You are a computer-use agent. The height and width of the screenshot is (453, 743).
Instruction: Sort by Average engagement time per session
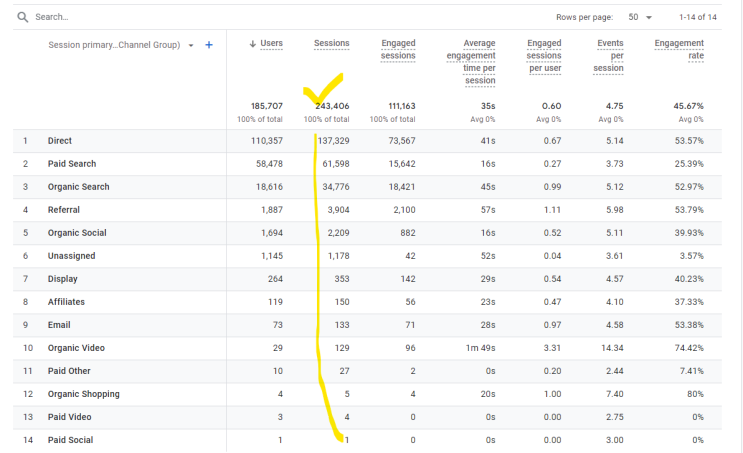coord(471,62)
